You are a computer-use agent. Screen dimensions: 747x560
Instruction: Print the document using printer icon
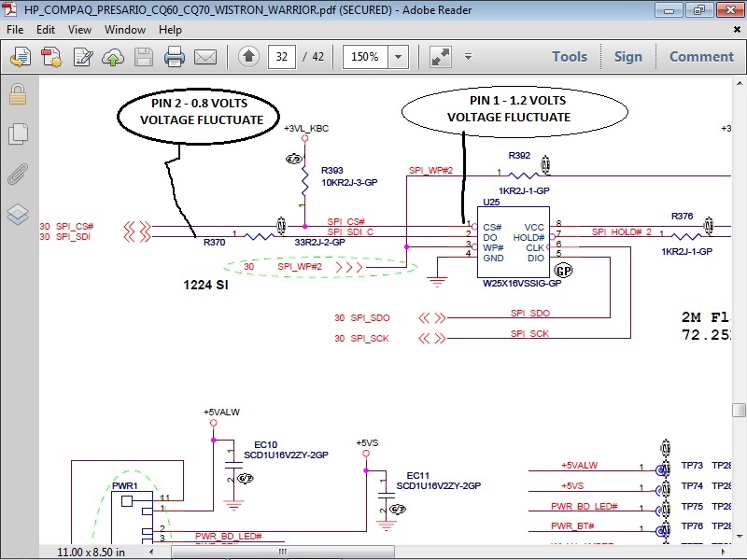(x=175, y=57)
